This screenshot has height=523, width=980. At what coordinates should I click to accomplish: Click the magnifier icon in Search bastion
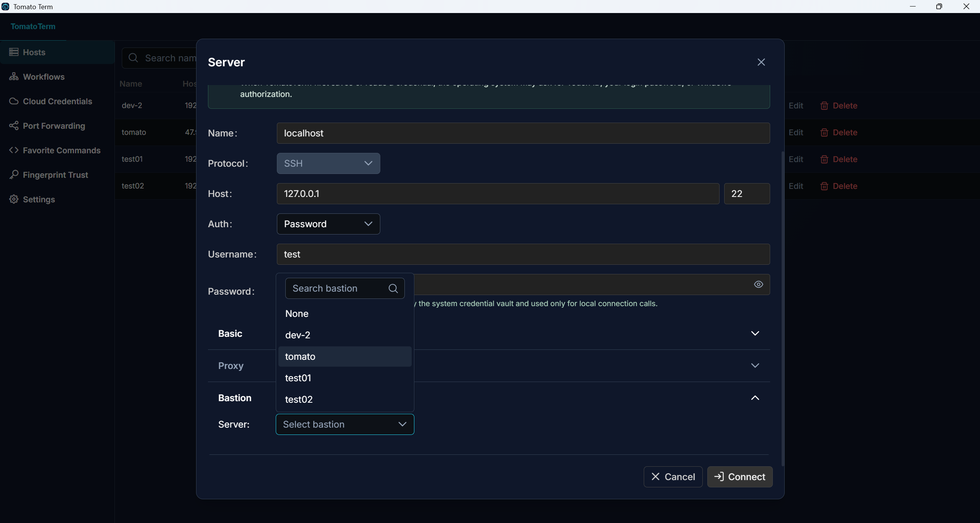pyautogui.click(x=393, y=288)
